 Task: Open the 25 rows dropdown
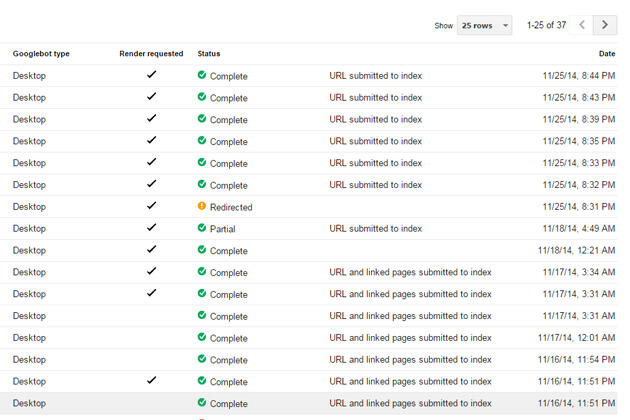484,25
